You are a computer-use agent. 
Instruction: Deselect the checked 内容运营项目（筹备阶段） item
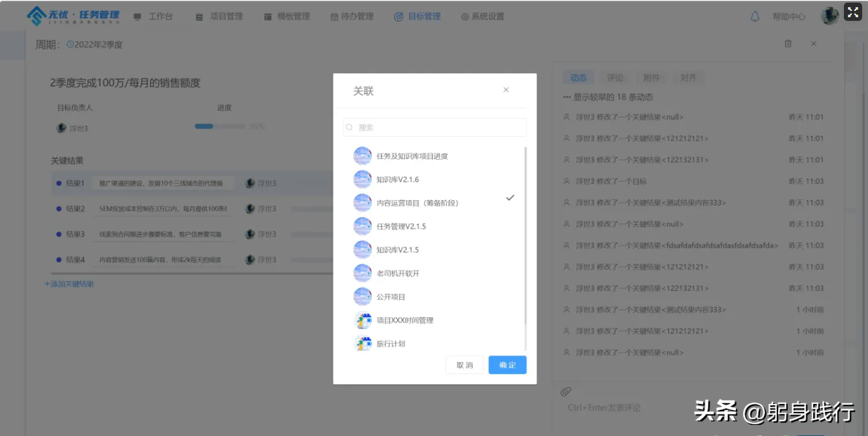[x=417, y=203]
